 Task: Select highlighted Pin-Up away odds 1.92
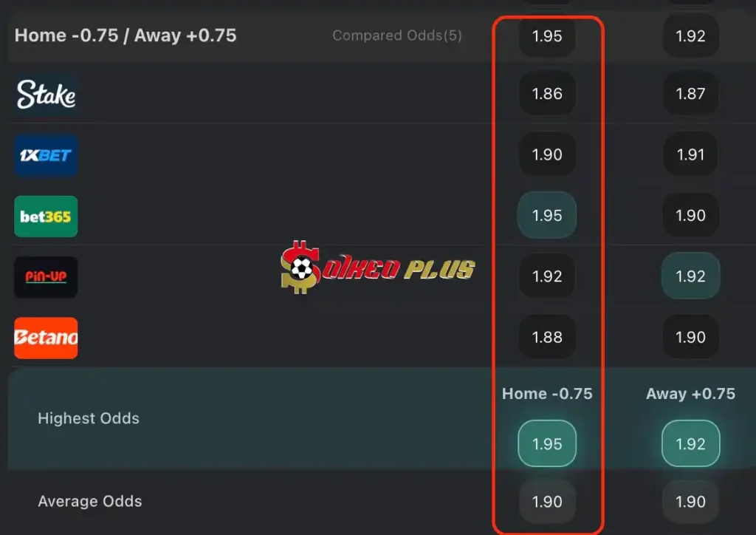click(x=690, y=276)
